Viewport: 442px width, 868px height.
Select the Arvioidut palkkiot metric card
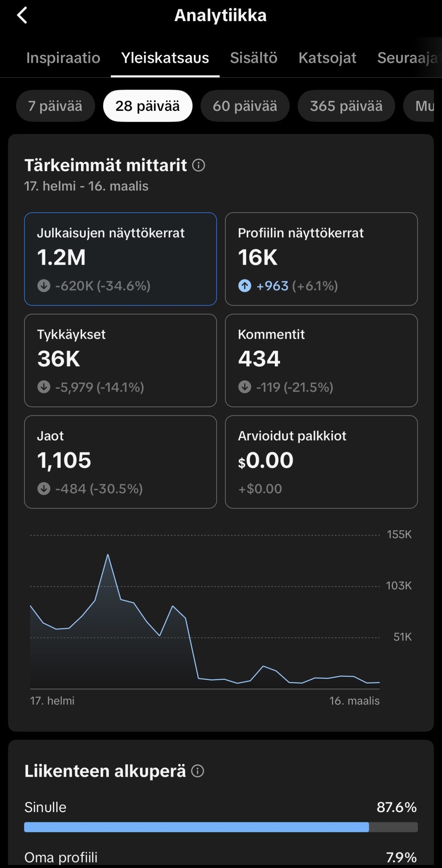[321, 461]
